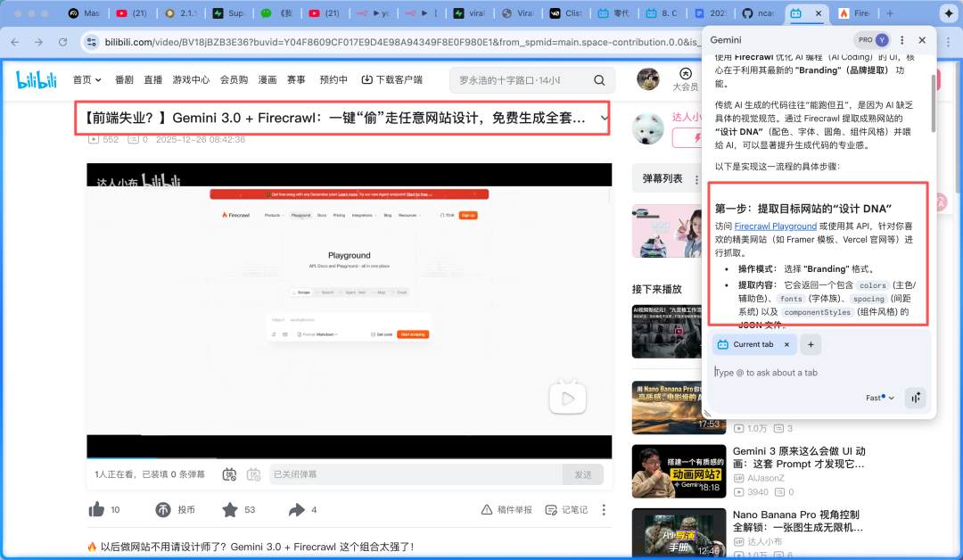Expand the video title chevron
The height and width of the screenshot is (560, 963).
coord(605,118)
